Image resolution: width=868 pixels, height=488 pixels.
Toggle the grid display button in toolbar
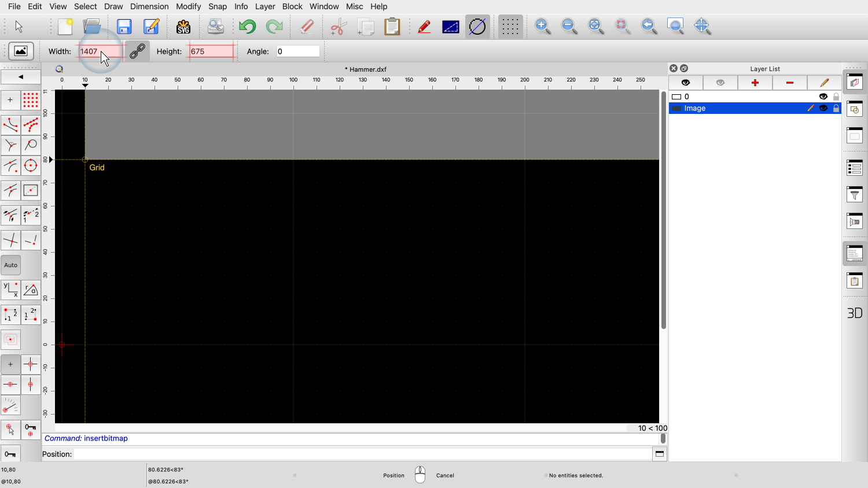[510, 27]
